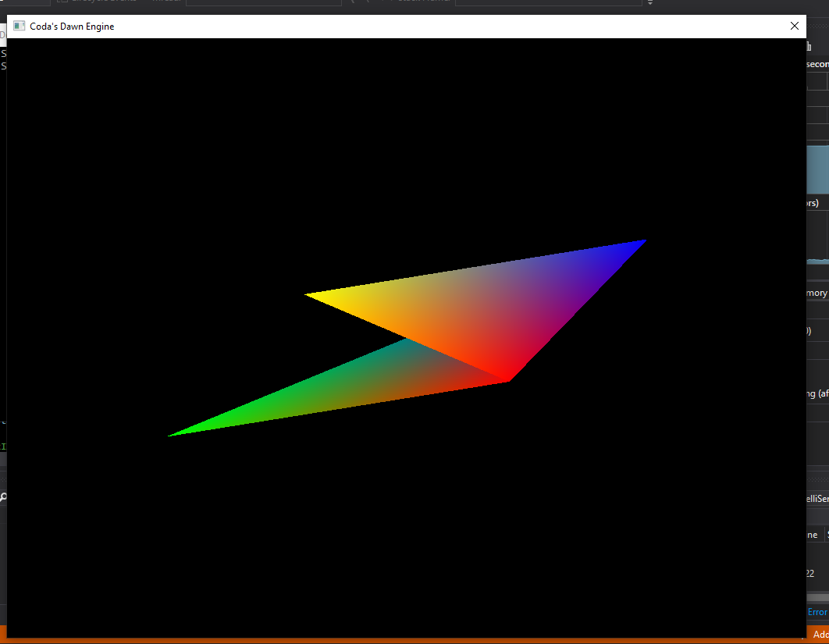Click the Coda's Dawn Engine window icon

[20, 27]
